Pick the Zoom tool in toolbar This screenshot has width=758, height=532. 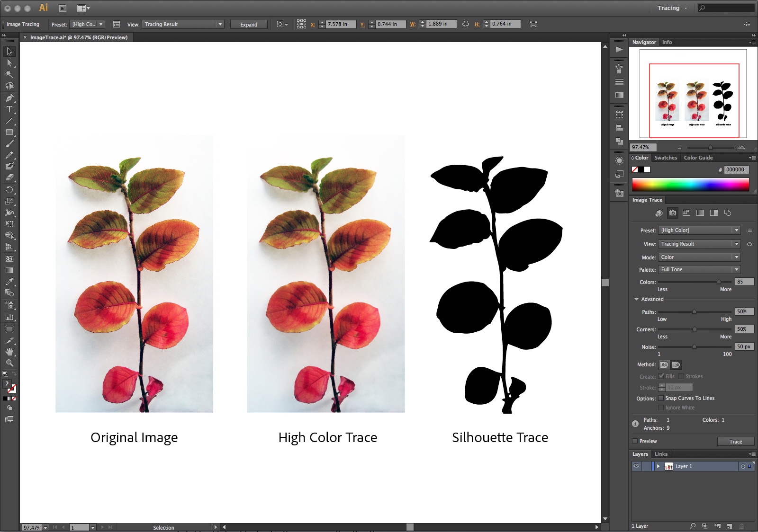click(9, 363)
